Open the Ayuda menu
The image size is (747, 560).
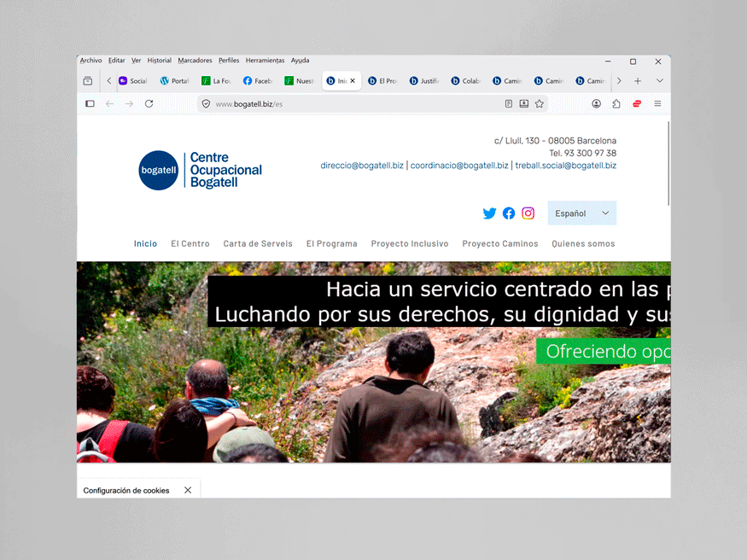301,61
